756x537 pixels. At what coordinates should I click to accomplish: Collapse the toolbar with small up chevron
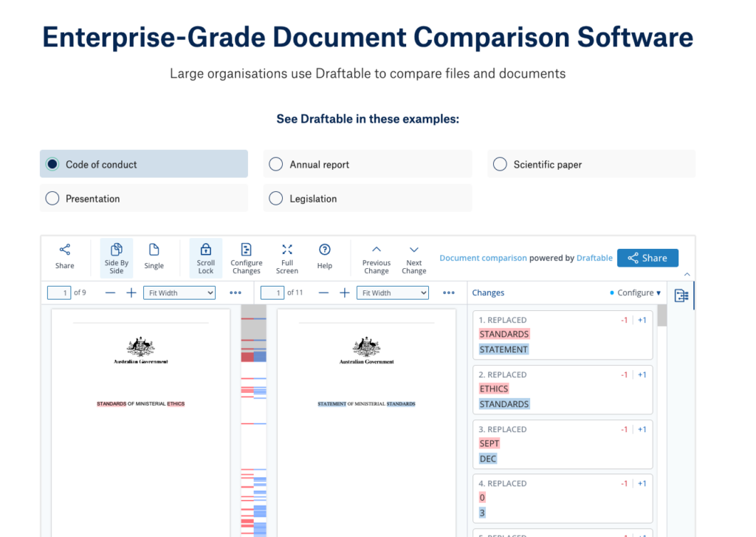[x=687, y=274]
